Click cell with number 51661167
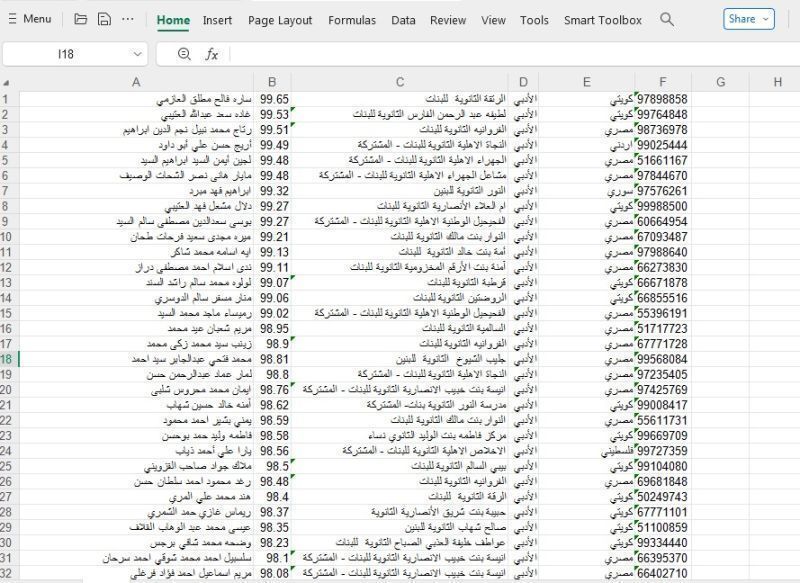This screenshot has height=583, width=800. tap(663, 160)
